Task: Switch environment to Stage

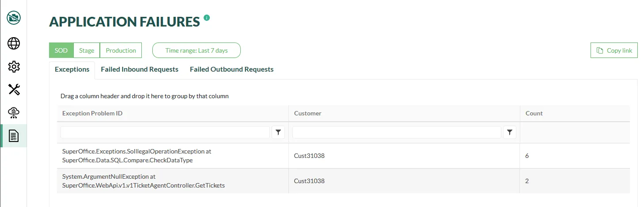Action: pyautogui.click(x=87, y=50)
